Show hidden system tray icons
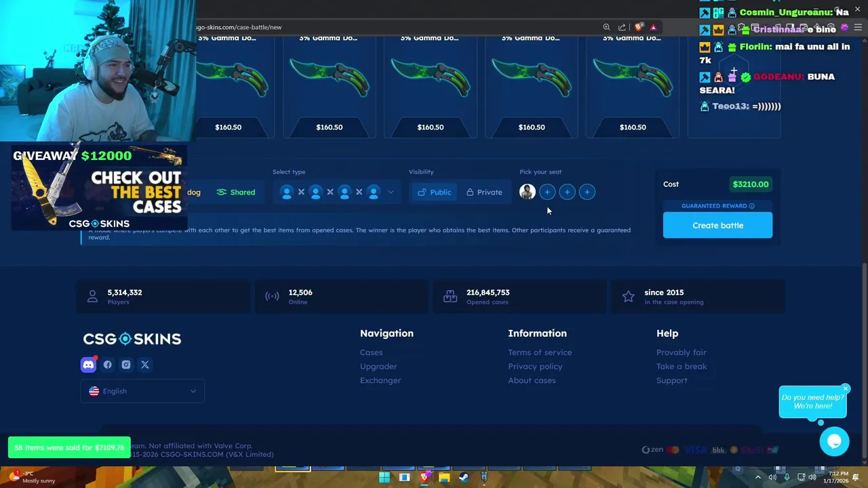The height and width of the screenshot is (488, 868). point(758,477)
